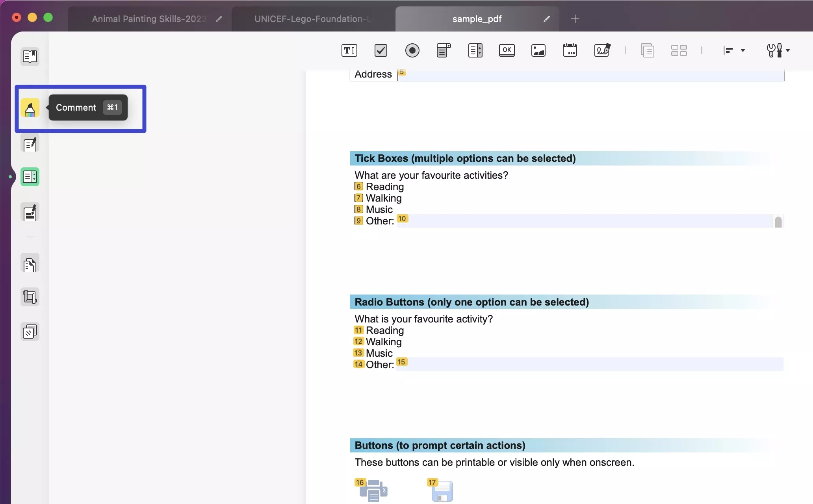Open Organize Pages in sidebar
This screenshot has width=813, height=504.
click(x=30, y=264)
